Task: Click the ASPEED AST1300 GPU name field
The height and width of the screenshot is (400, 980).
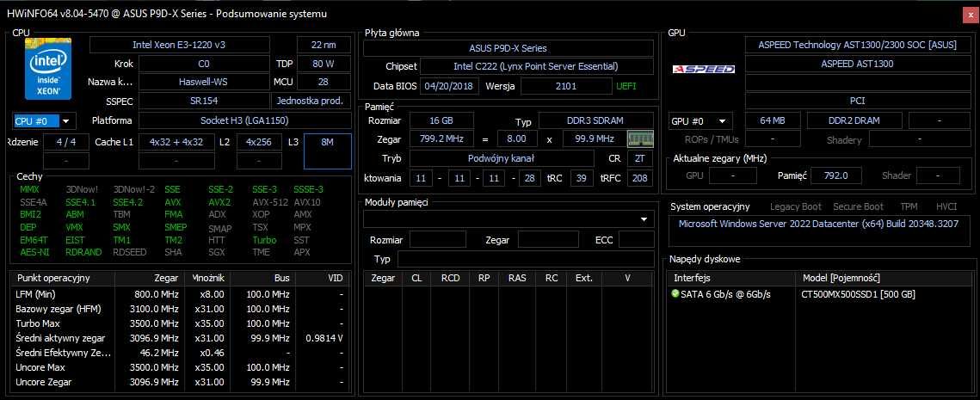Action: pos(857,64)
